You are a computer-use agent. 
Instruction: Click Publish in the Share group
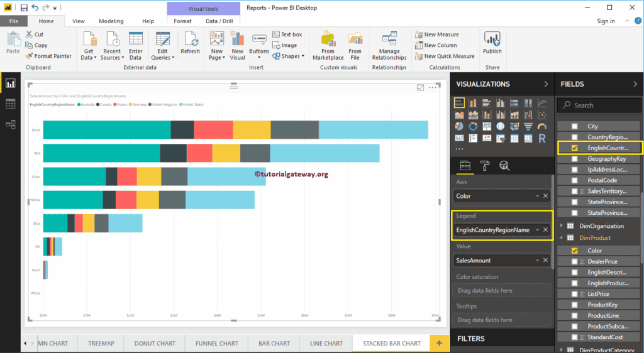(492, 43)
